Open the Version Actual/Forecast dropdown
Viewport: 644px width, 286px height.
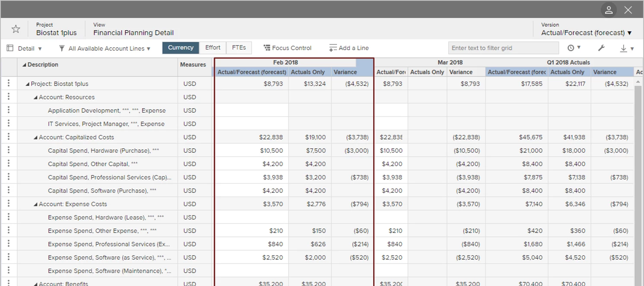click(x=587, y=32)
